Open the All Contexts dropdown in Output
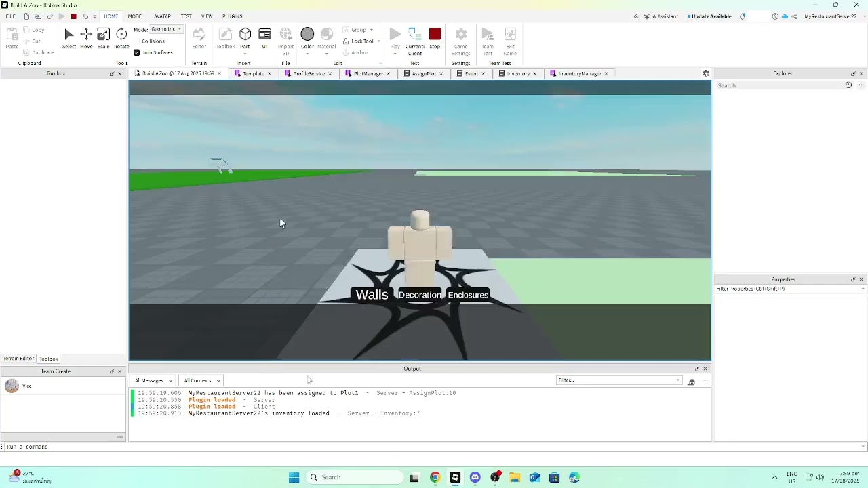This screenshot has height=488, width=868. [x=202, y=381]
